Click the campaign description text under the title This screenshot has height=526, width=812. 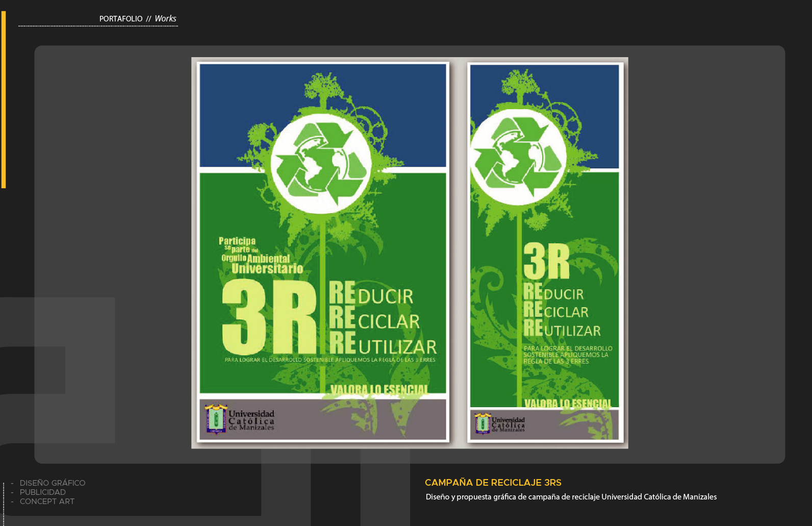pos(571,497)
